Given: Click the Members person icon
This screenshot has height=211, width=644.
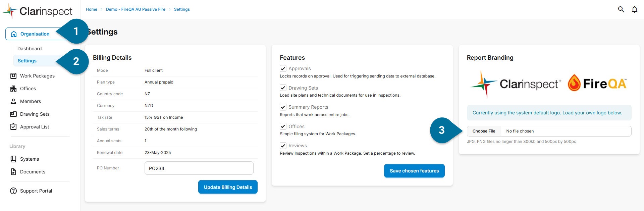Looking at the screenshot, I should (x=13, y=101).
